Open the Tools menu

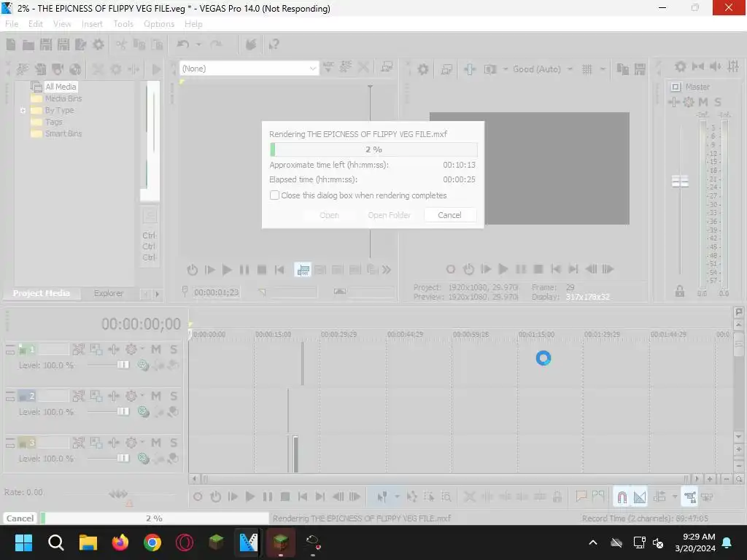click(123, 24)
